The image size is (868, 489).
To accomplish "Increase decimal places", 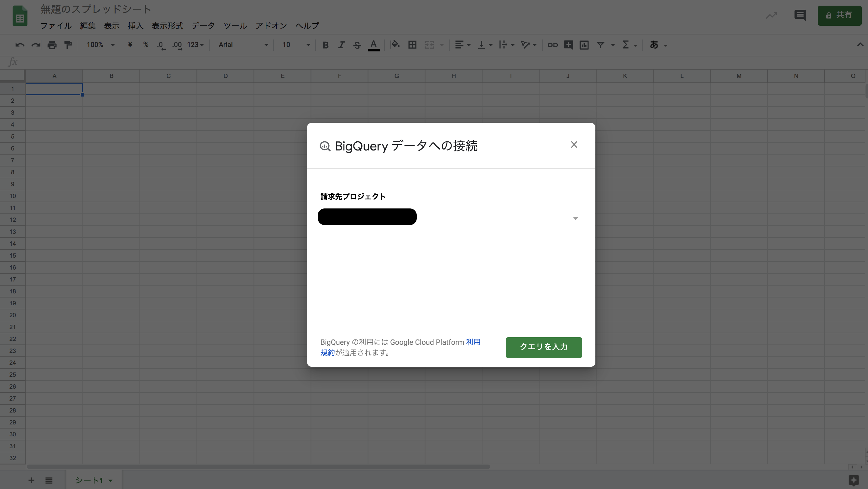I will [x=177, y=45].
